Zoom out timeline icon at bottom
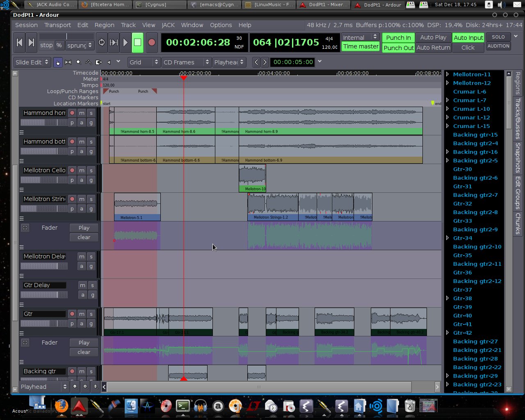Image resolution: width=525 pixels, height=420 pixels. point(75,386)
